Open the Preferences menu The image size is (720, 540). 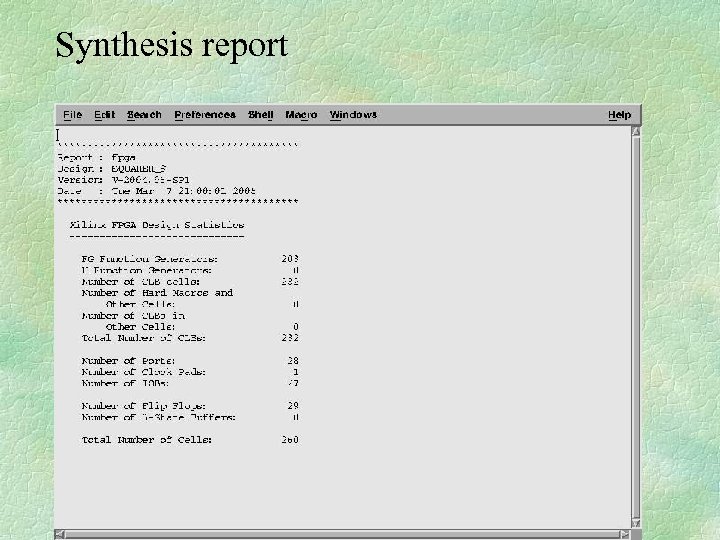pos(205,115)
